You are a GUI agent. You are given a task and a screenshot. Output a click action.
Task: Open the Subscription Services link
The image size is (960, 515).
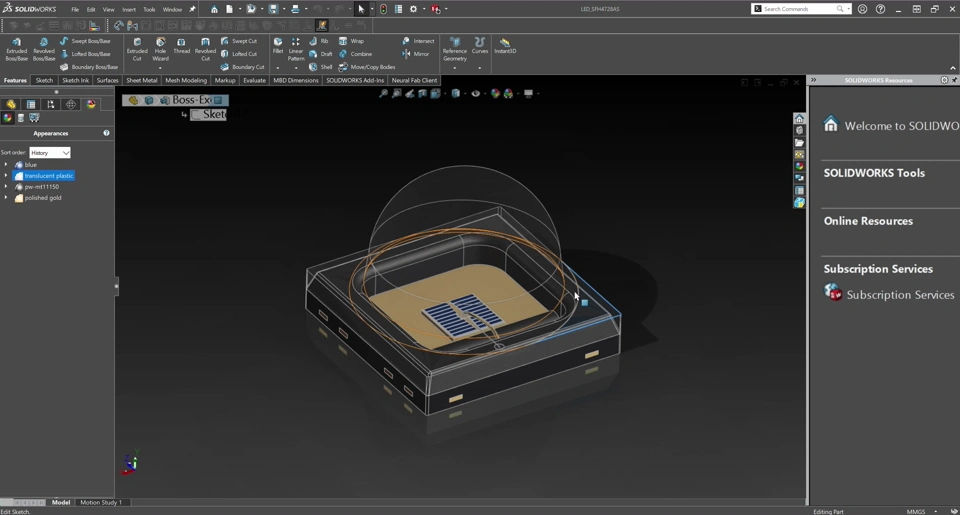pos(899,295)
